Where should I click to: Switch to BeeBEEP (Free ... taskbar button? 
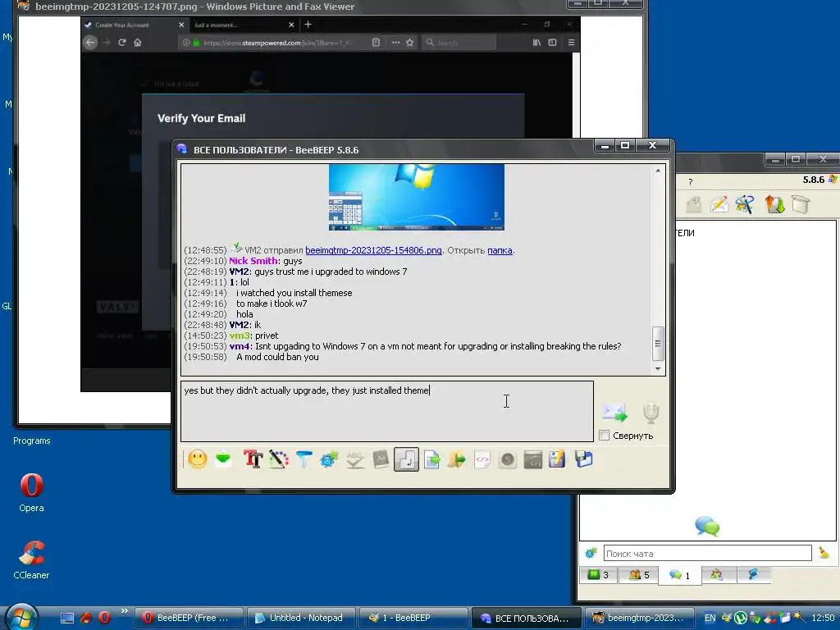188,618
